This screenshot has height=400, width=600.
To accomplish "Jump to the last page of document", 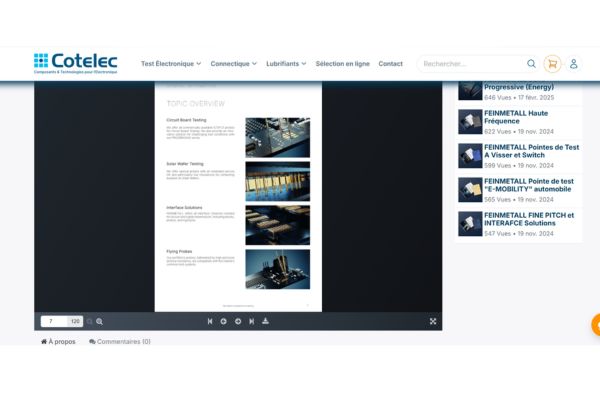I will pyautogui.click(x=251, y=321).
